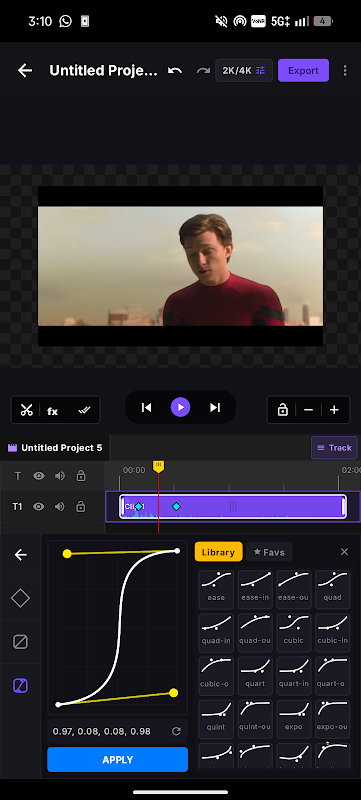The height and width of the screenshot is (800, 361).
Task: Choose the cubic-in curve preset
Action: (x=332, y=633)
